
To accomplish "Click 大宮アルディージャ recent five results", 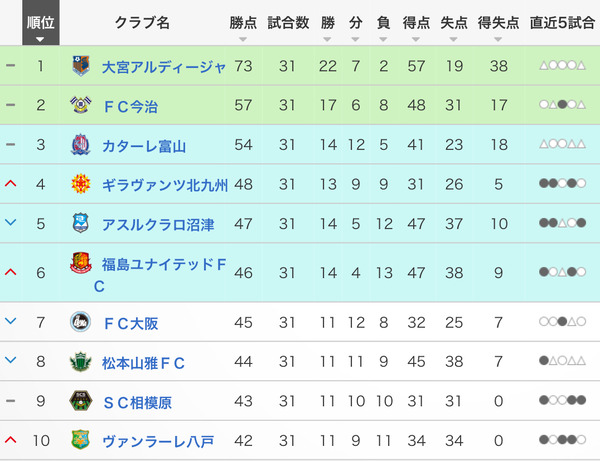I will (x=562, y=66).
